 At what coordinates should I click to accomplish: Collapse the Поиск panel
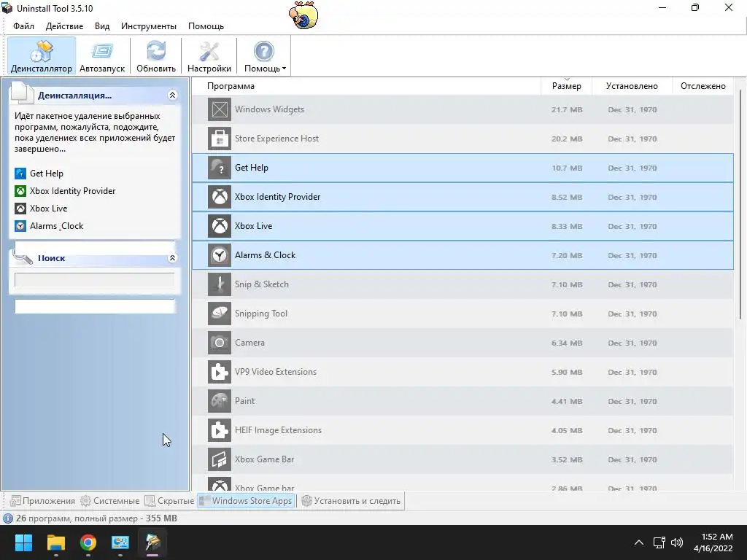click(172, 258)
